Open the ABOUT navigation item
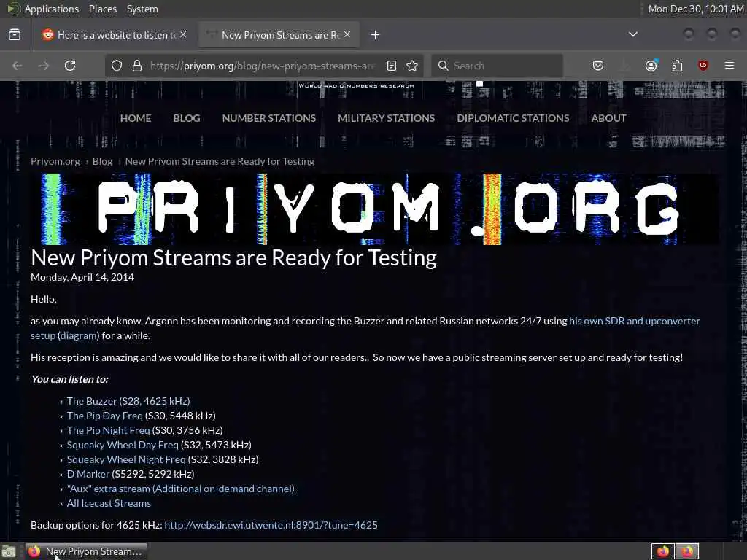 coord(609,118)
